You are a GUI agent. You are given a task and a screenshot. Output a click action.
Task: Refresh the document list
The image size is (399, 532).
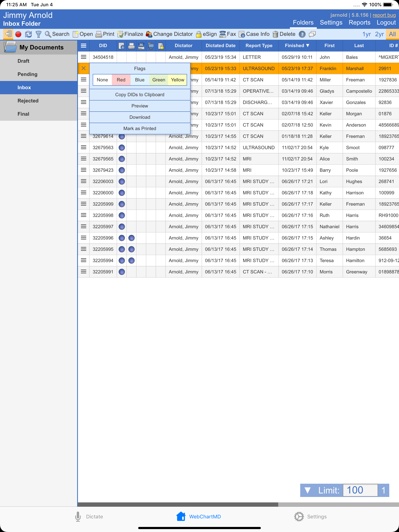(x=28, y=34)
